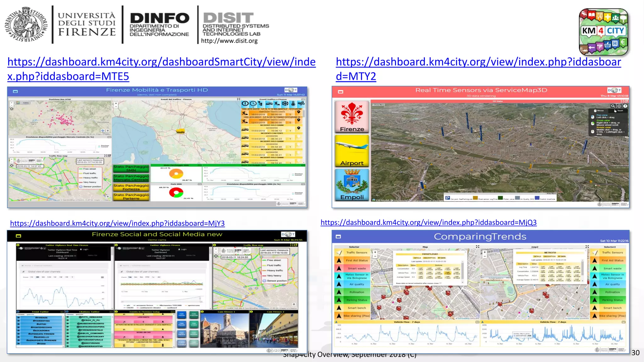
Task: Click Stato Parcheggio Parterre yellow button
Action: [131, 197]
